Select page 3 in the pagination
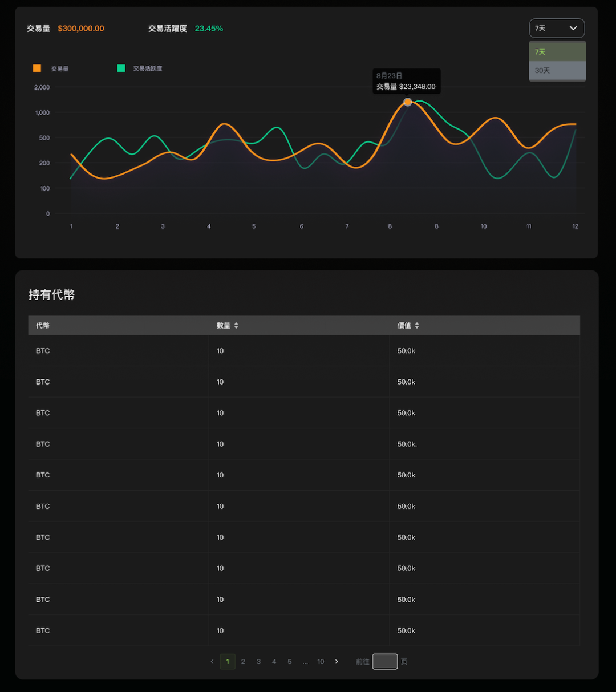 click(x=258, y=662)
